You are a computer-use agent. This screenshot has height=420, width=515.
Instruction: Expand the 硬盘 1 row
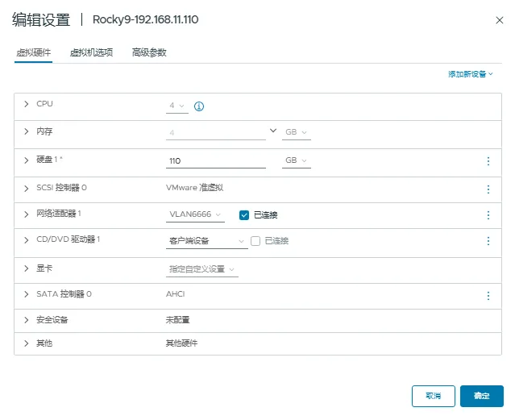[27, 160]
